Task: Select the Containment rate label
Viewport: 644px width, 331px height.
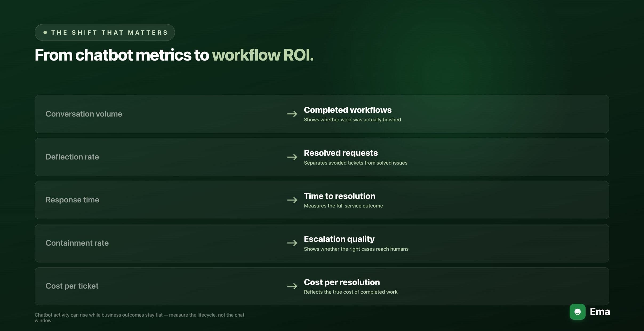Action: tap(77, 243)
